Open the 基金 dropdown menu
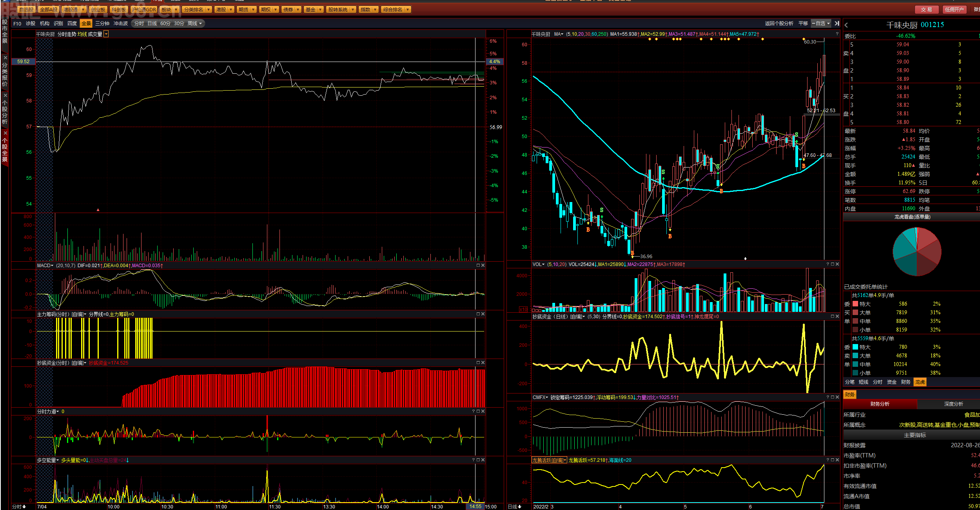980x510 pixels. pos(314,9)
